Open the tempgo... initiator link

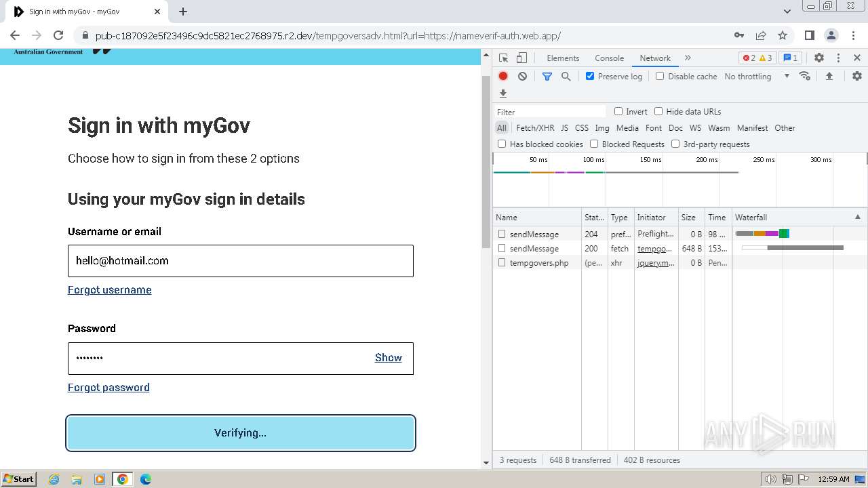[655, 249]
